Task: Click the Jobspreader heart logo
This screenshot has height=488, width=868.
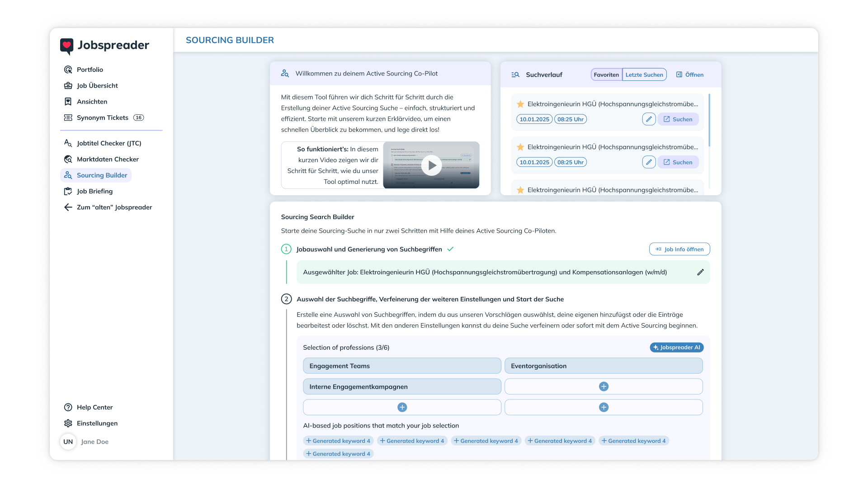Action: (x=66, y=46)
